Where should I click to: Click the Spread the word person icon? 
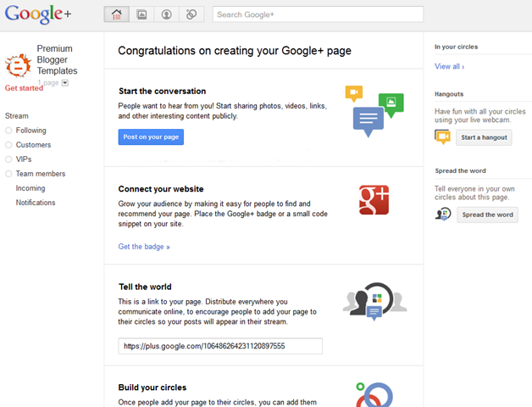click(x=443, y=214)
